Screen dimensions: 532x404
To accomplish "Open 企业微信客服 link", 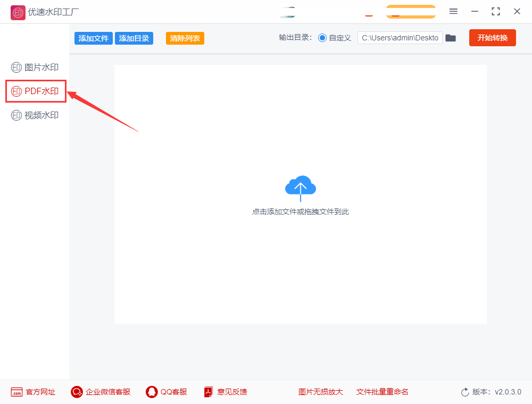I will click(x=101, y=392).
